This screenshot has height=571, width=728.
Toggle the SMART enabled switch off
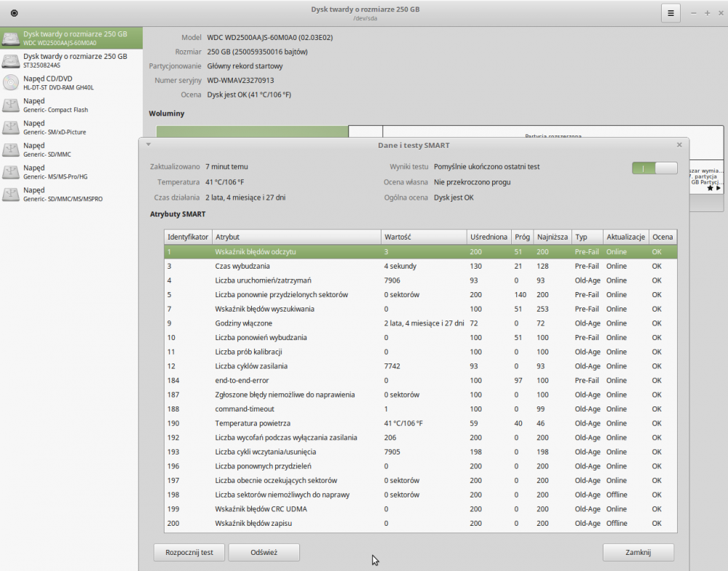pyautogui.click(x=654, y=168)
